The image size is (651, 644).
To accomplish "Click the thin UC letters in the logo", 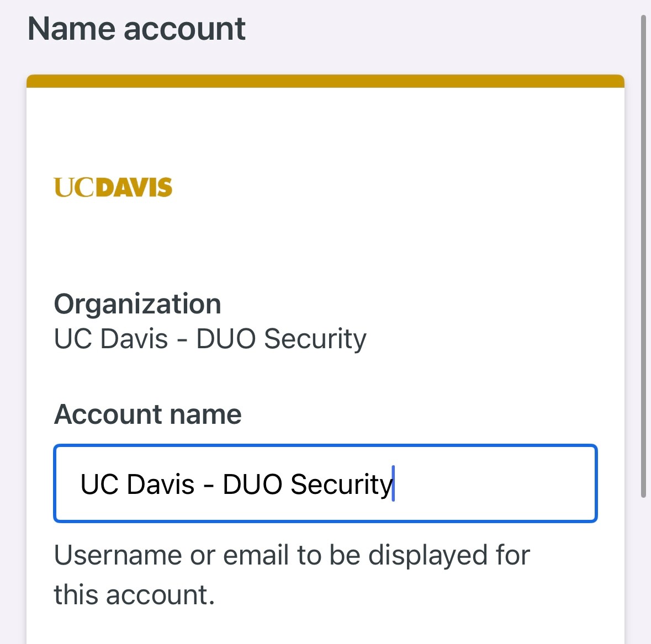I will tap(74, 188).
